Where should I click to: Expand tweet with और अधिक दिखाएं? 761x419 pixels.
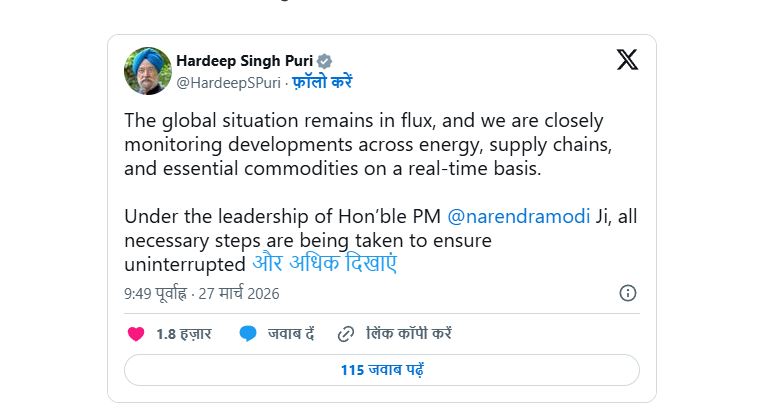coord(324,264)
